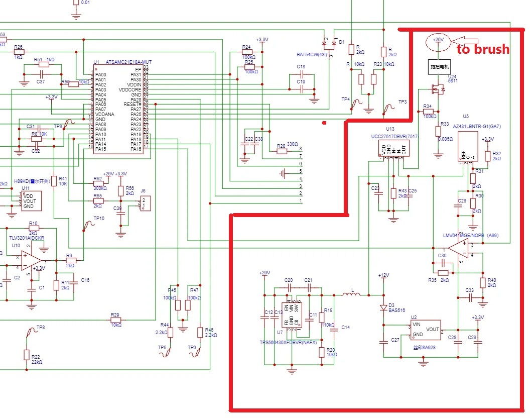The height and width of the screenshot is (419, 532).
Task: Click capacitor C21 above U7
Action: pyautogui.click(x=309, y=288)
